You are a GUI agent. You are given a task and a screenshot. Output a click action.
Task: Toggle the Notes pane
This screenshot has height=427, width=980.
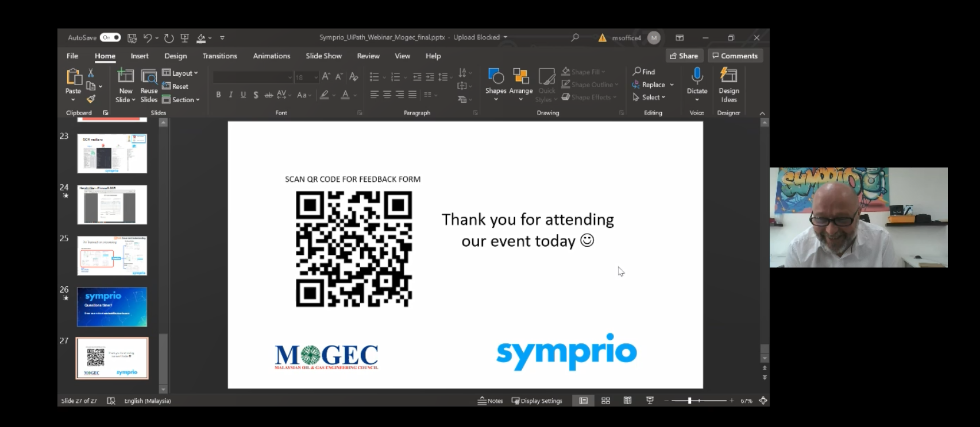(490, 401)
